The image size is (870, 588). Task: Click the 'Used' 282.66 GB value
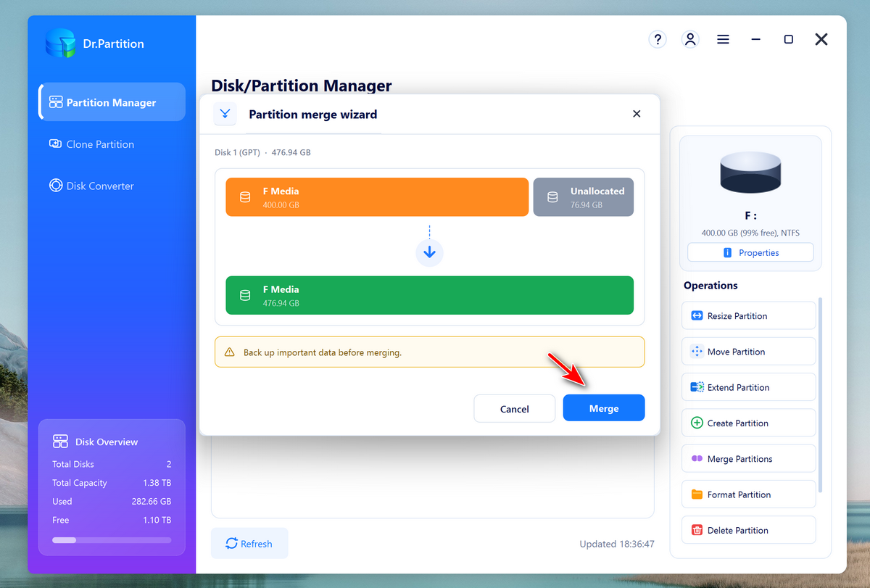point(151,501)
